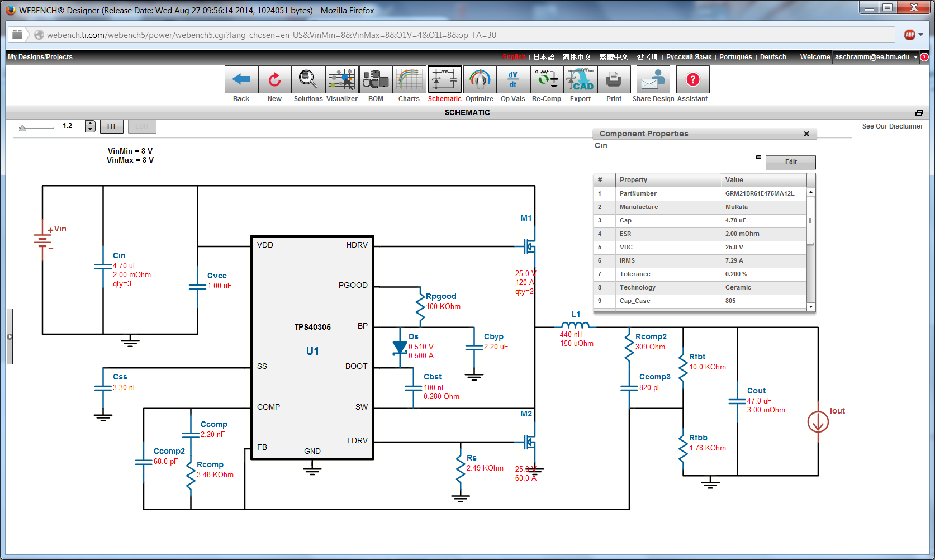Click the M2 MOSFET symbol

tap(529, 442)
